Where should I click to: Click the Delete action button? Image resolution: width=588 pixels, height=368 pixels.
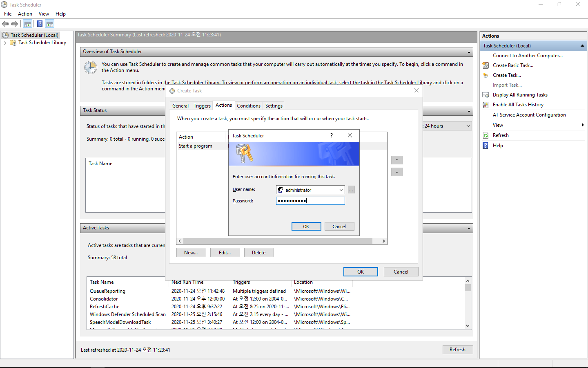259,253
